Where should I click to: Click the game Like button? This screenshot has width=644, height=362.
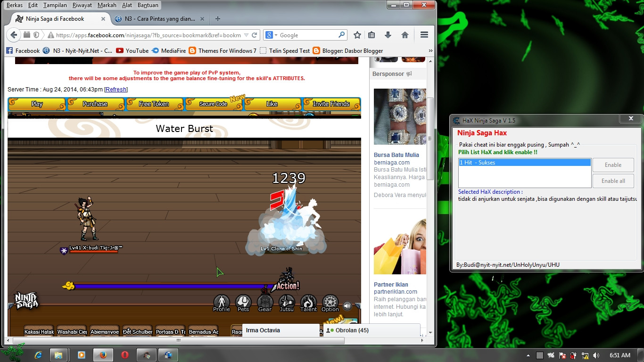pos(272,104)
